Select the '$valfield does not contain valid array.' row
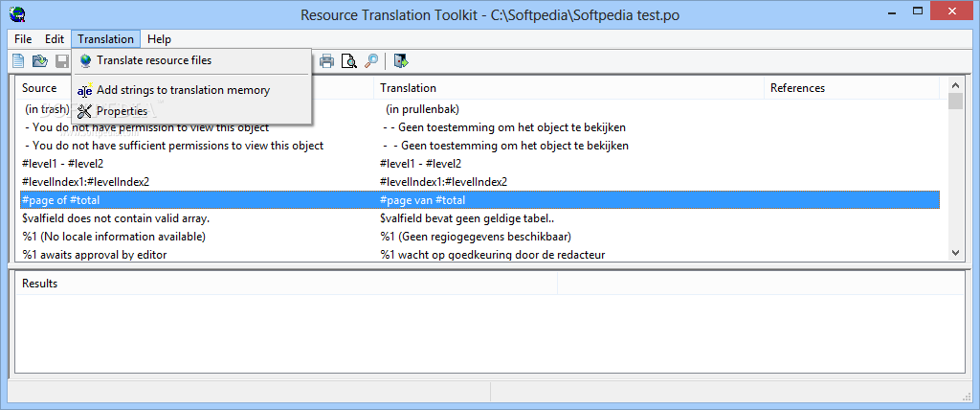This screenshot has width=980, height=410. click(479, 219)
